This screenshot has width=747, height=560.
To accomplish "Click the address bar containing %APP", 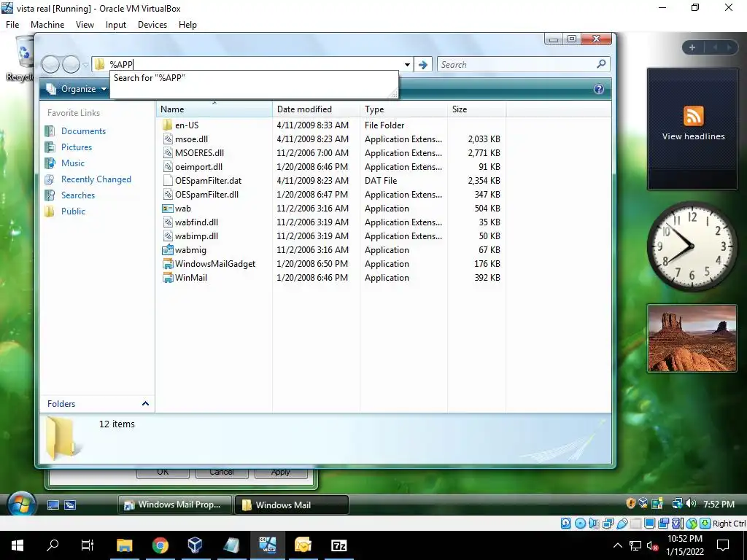I will [x=253, y=64].
